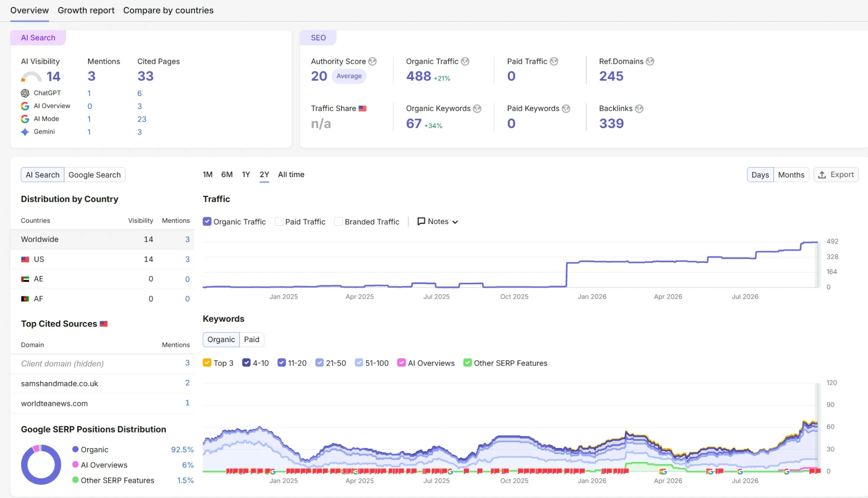The image size is (868, 498).
Task: Click the Notes speech bubble icon
Action: coord(421,221)
